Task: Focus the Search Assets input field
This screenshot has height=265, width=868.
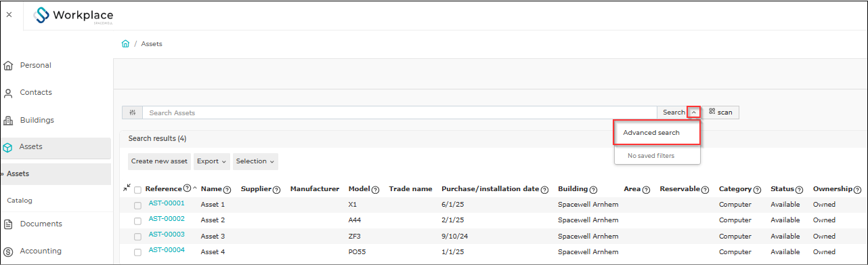Action: pyautogui.click(x=399, y=113)
